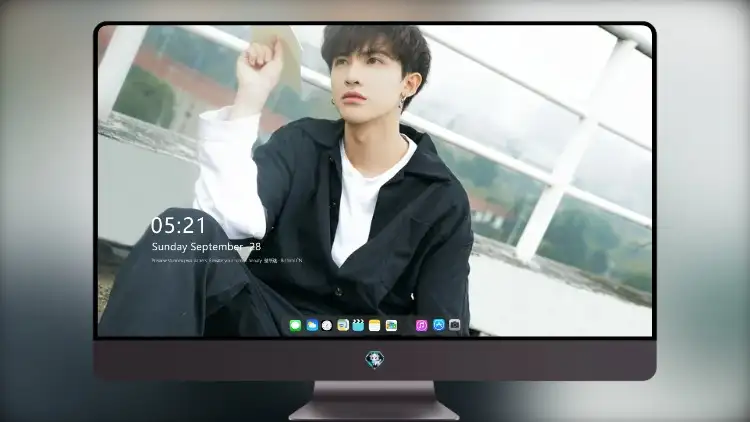Open the blue App Store icon
The width and height of the screenshot is (750, 422).
439,325
